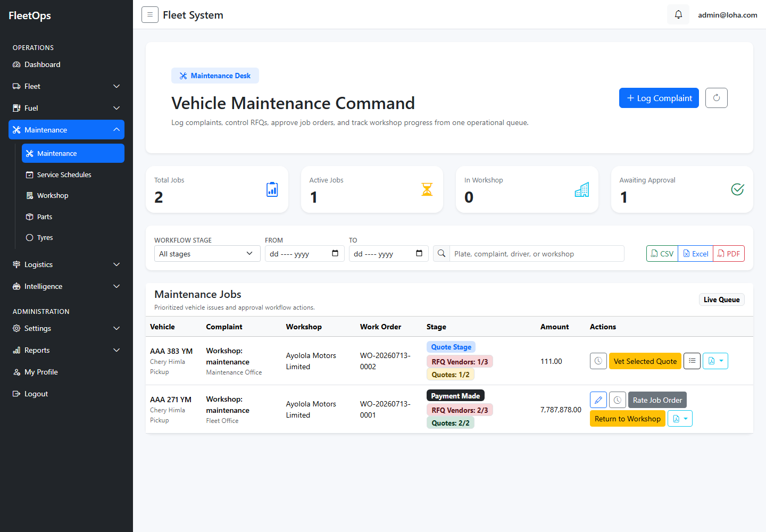Focus the TO date field
Viewport: 766px width, 532px height.
point(389,254)
